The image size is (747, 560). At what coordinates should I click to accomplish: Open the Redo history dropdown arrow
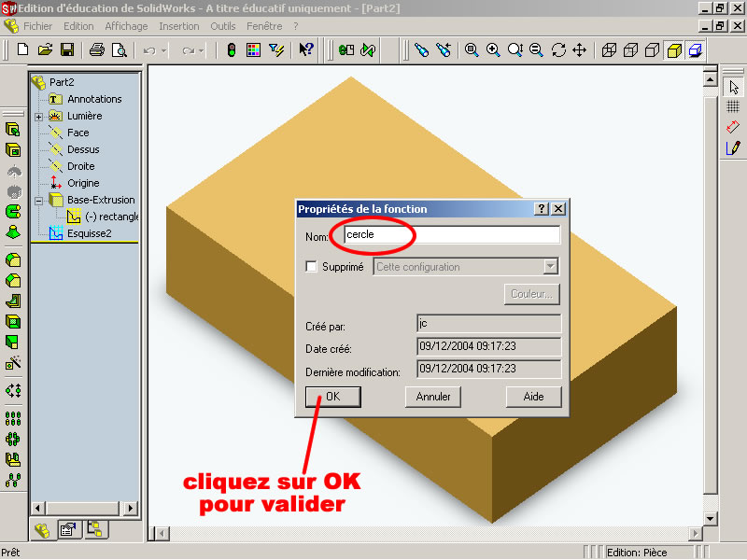click(201, 50)
